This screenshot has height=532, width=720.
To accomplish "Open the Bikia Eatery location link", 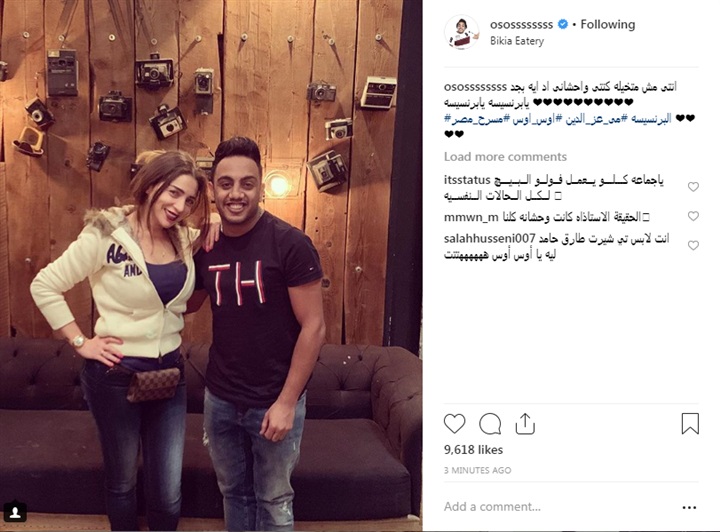I will [x=517, y=41].
